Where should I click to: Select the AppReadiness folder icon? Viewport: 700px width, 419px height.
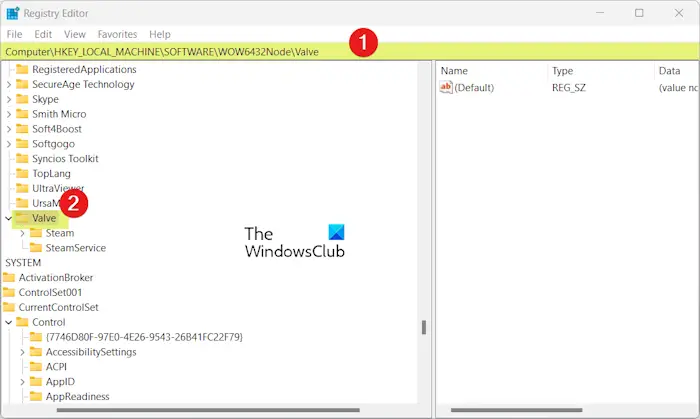click(36, 396)
